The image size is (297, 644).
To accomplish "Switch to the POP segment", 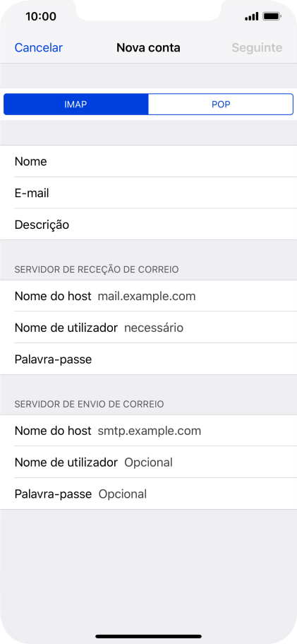I will (x=221, y=105).
